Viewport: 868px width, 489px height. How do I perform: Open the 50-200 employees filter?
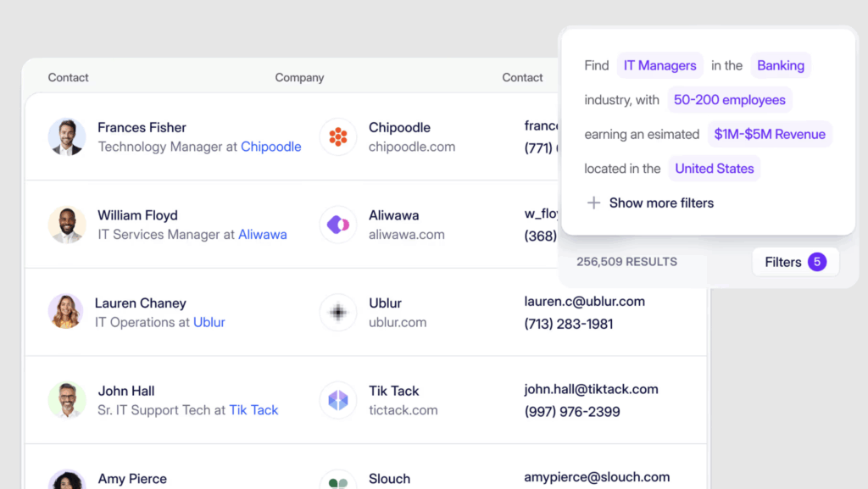[x=730, y=99]
